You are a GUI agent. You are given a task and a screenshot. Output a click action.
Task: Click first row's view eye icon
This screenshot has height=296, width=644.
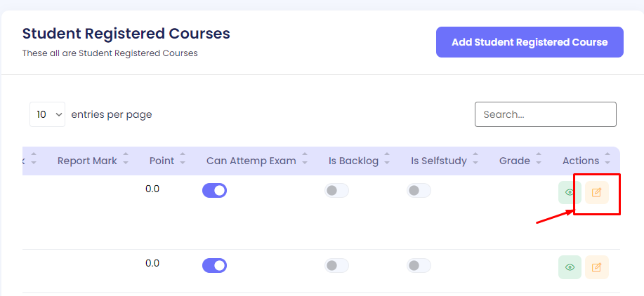coord(570,192)
